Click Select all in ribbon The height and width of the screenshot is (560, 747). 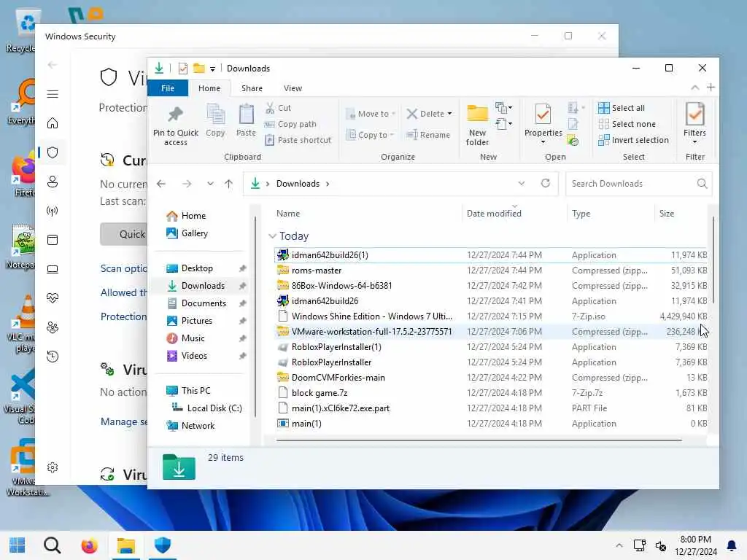point(622,108)
